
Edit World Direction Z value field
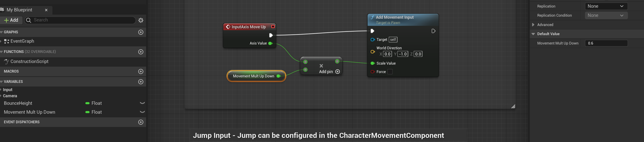coord(418,54)
